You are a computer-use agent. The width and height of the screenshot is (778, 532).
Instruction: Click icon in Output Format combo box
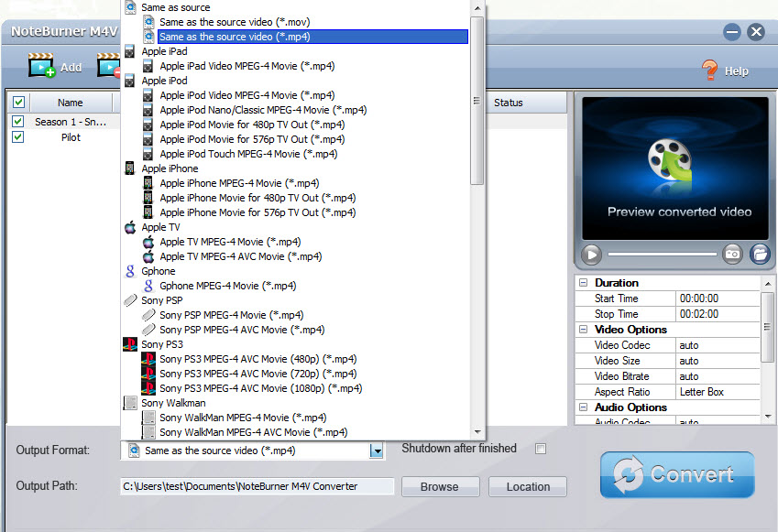tap(134, 451)
